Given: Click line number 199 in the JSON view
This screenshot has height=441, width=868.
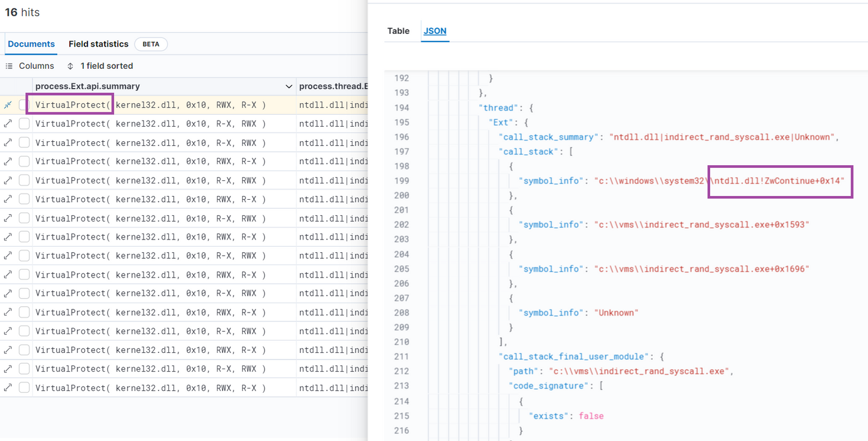Looking at the screenshot, I should pyautogui.click(x=401, y=180).
